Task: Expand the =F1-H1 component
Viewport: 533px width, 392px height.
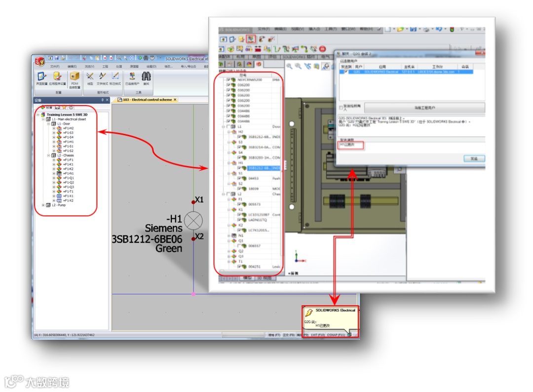Action: tap(54, 142)
